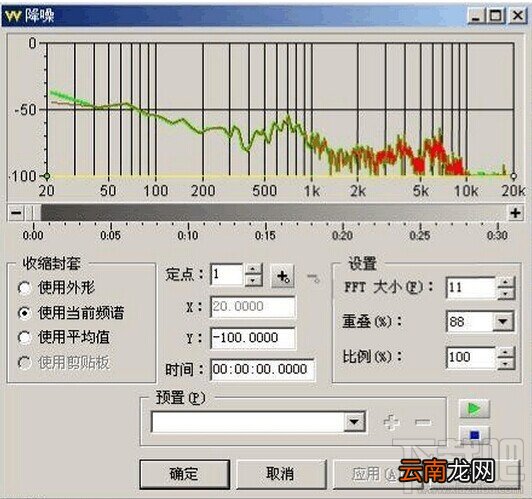This screenshot has width=532, height=499.
Task: Stop preview with the blue stop button
Action: click(x=474, y=434)
